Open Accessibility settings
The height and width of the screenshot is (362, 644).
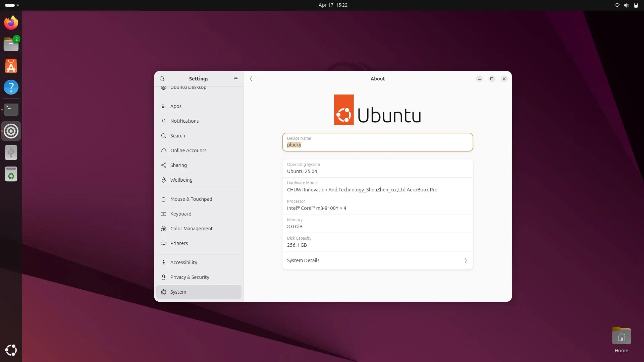tap(199, 262)
